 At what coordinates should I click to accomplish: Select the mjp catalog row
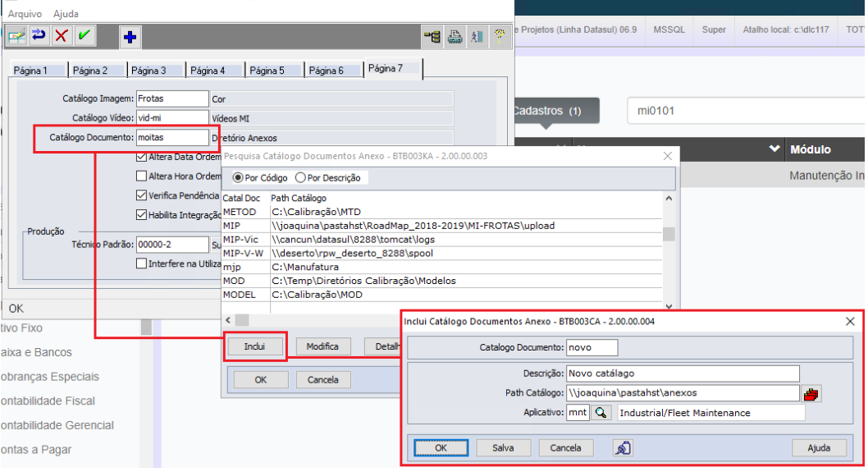[x=441, y=267]
